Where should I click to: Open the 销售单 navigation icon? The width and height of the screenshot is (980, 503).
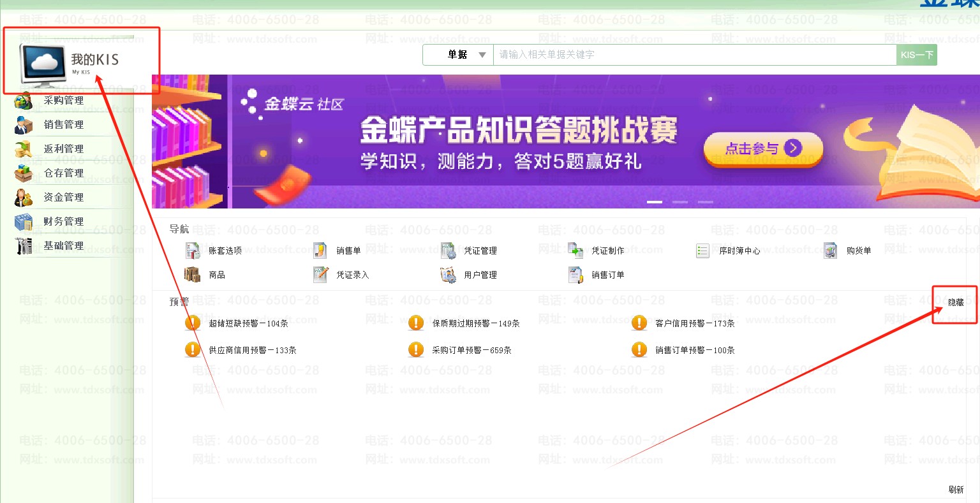pyautogui.click(x=320, y=251)
